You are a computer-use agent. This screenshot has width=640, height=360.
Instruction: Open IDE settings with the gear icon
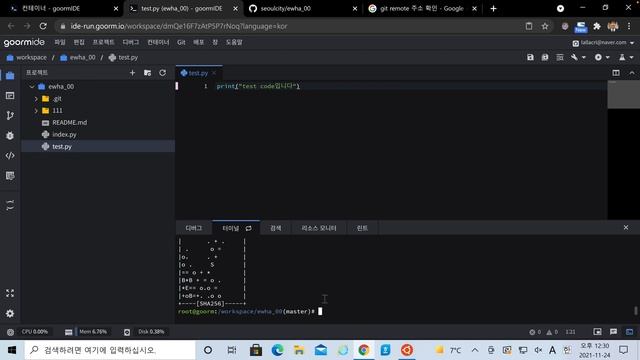(x=10, y=313)
